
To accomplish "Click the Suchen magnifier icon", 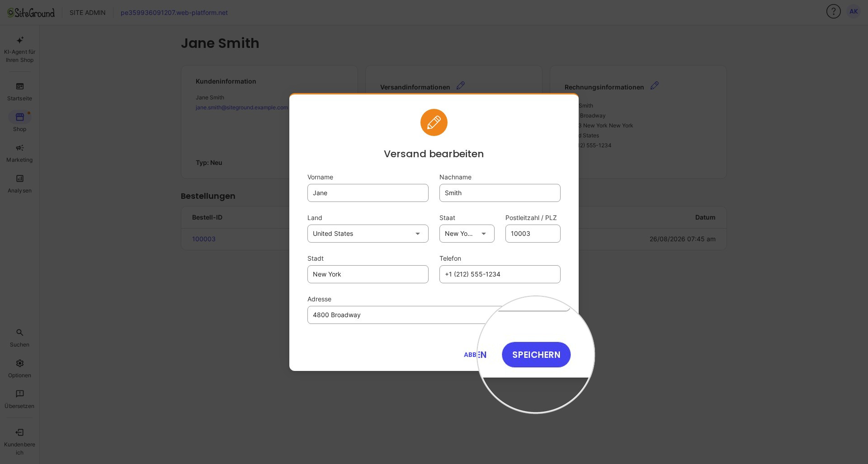I will (19, 333).
